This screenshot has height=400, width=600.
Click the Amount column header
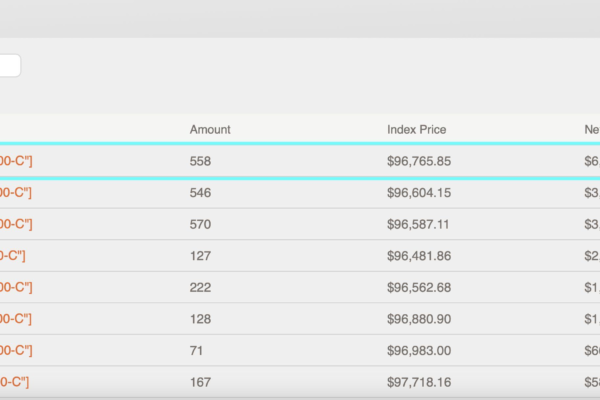(210, 129)
